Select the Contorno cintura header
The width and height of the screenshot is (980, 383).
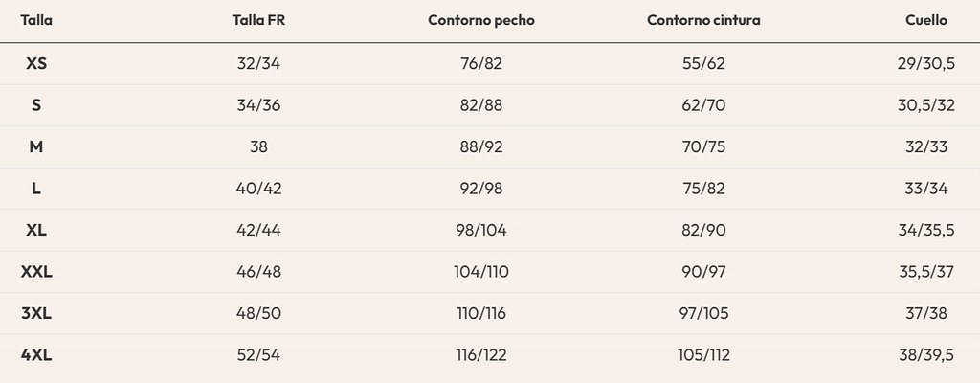coord(703,20)
